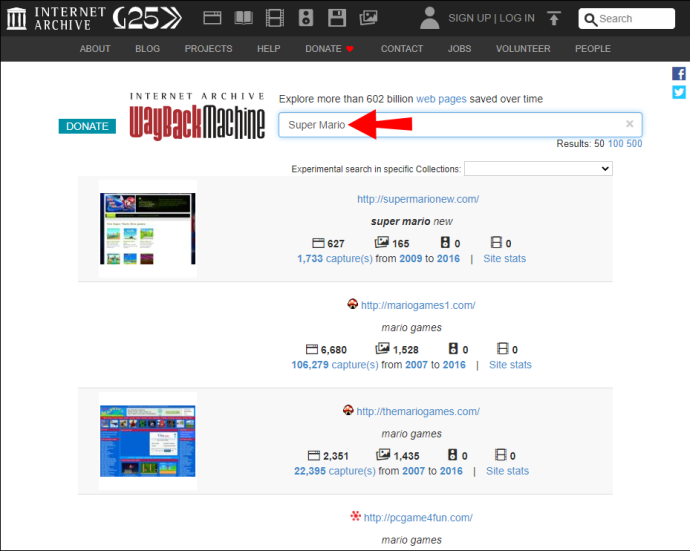The image size is (690, 551).
Task: Open the Images section icon
Action: 368,18
